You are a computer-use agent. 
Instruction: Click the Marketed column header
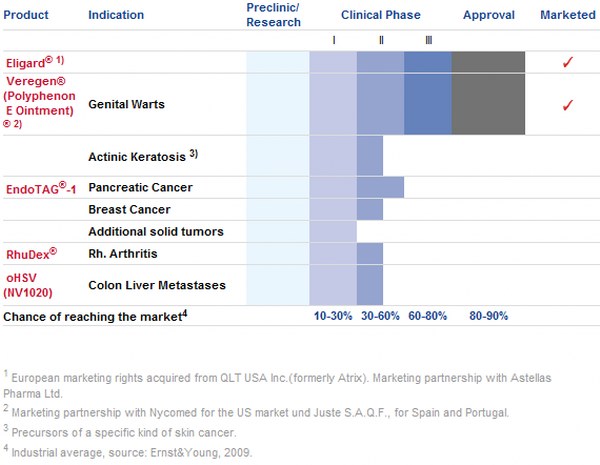[567, 16]
